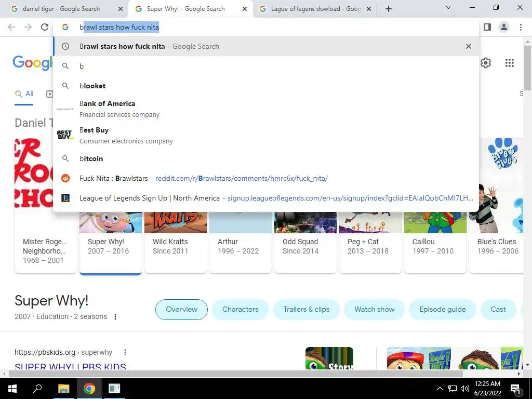Viewport: 532px width, 399px height.
Task: Open the Caillou show card
Action: point(435,243)
